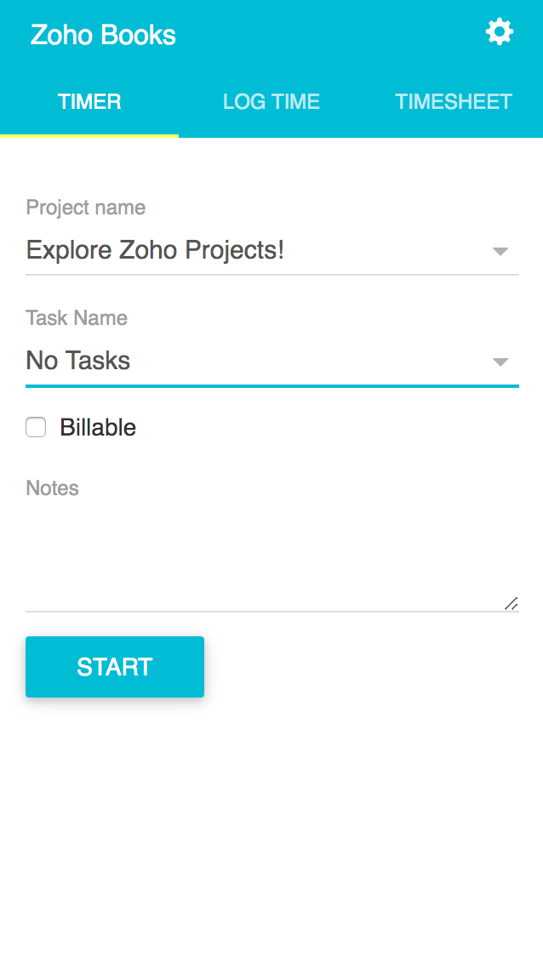Click the Project name dropdown arrow
This screenshot has width=543, height=980.
(x=500, y=251)
